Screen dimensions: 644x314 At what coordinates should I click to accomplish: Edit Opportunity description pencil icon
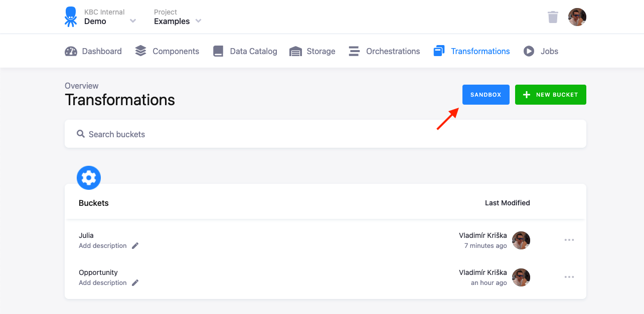tap(135, 283)
